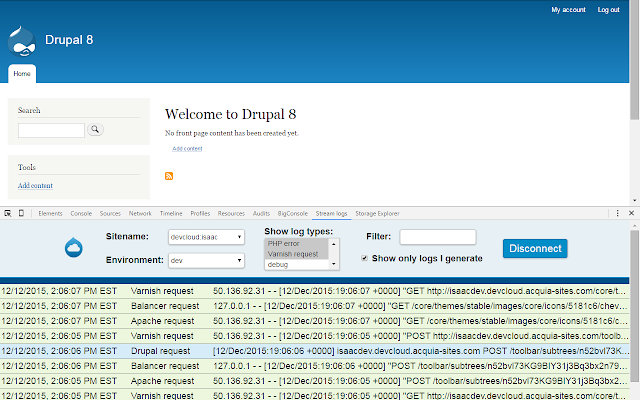
Task: Click the Acquia cloud drop icon
Action: pos(74,247)
